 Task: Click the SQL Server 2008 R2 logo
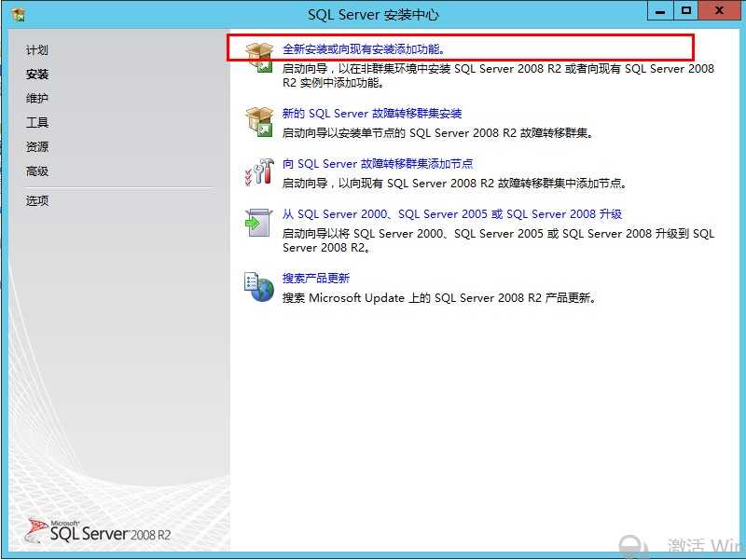98,531
